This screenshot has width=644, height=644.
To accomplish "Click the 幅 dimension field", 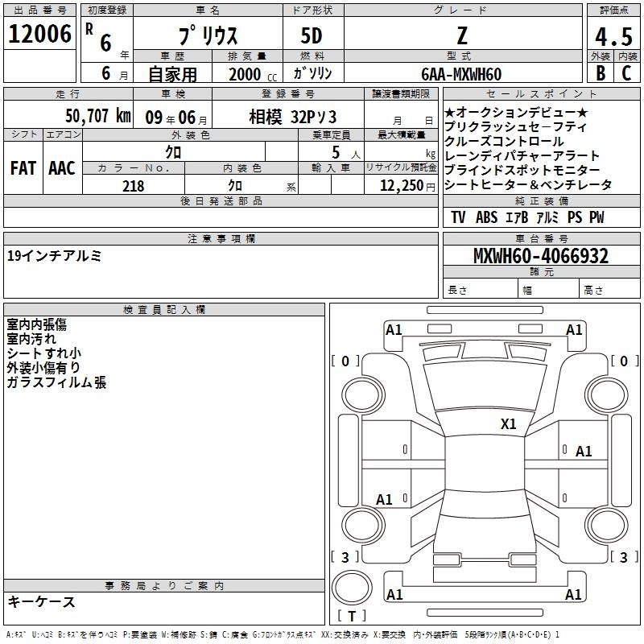I will click(x=549, y=288).
